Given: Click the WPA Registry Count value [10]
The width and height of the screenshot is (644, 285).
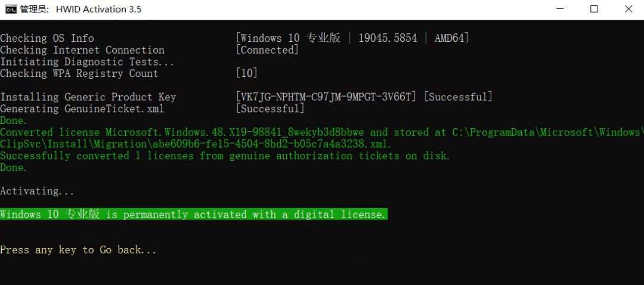Looking at the screenshot, I should pos(247,73).
